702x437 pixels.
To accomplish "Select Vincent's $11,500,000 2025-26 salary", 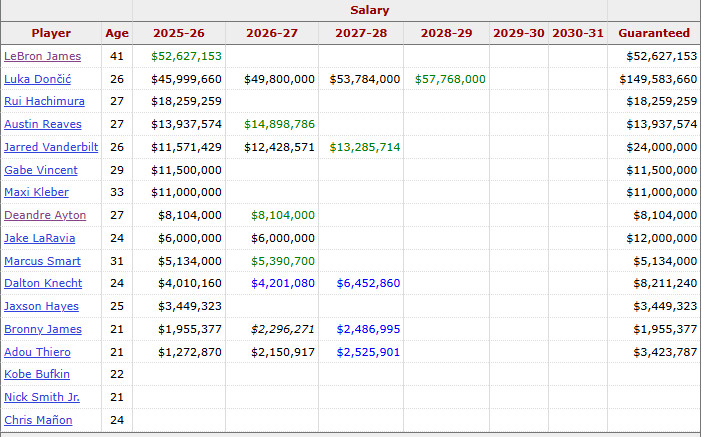I will (x=186, y=170).
